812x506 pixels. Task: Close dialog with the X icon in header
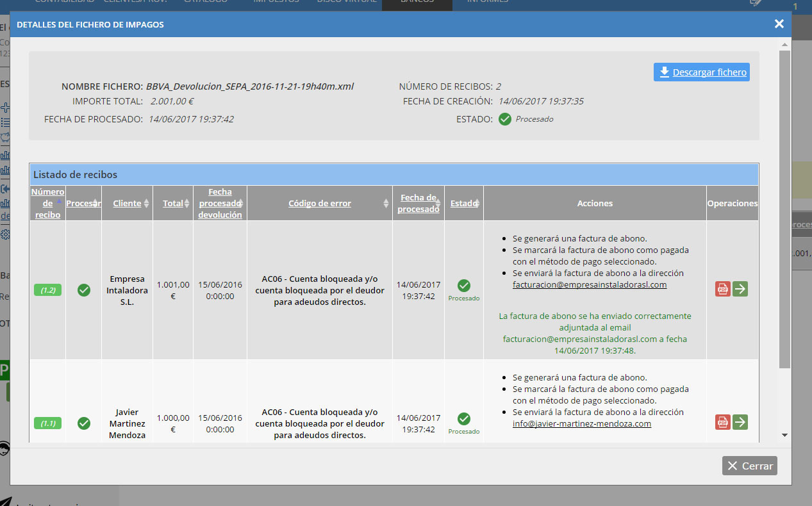(779, 24)
